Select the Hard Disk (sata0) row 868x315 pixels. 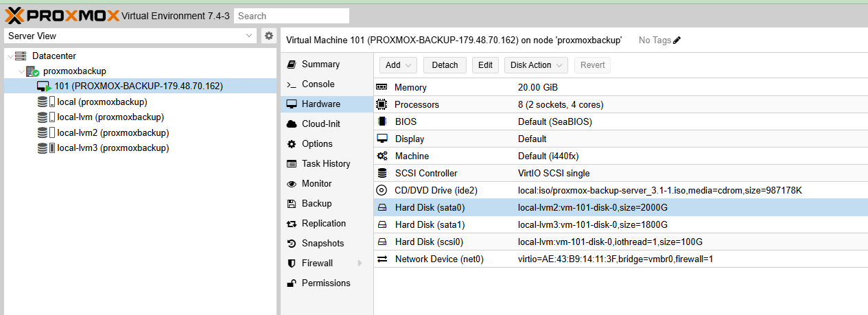621,208
